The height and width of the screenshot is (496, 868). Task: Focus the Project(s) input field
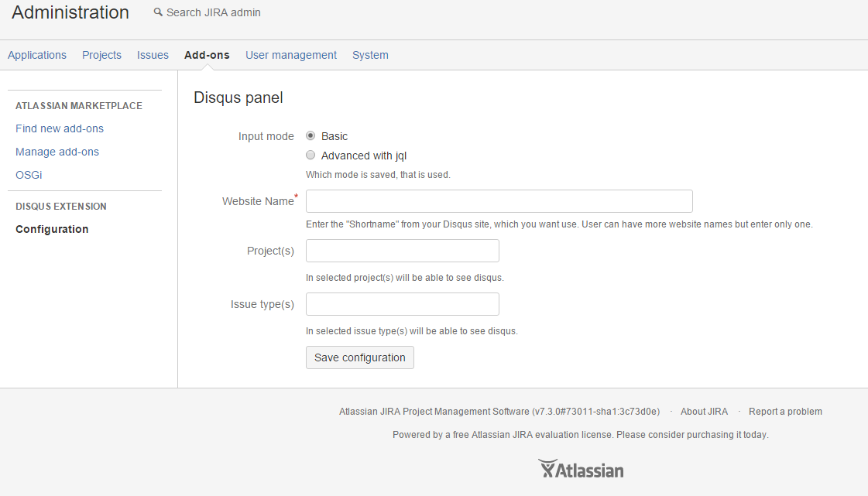[403, 251]
